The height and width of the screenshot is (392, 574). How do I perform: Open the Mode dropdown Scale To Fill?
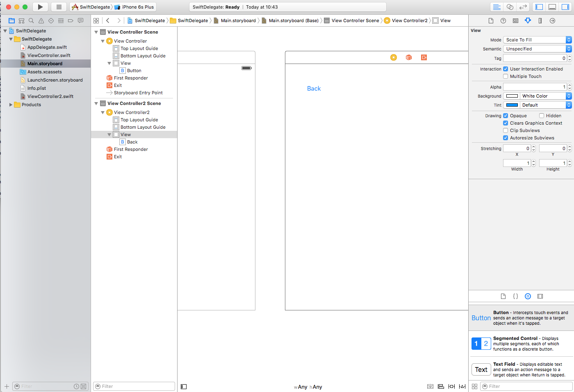(x=537, y=40)
